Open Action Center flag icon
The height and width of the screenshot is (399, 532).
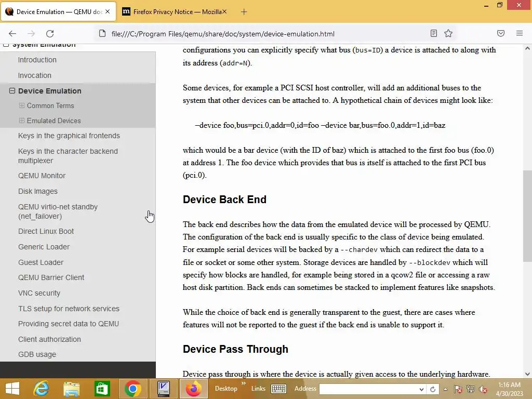tap(458, 389)
